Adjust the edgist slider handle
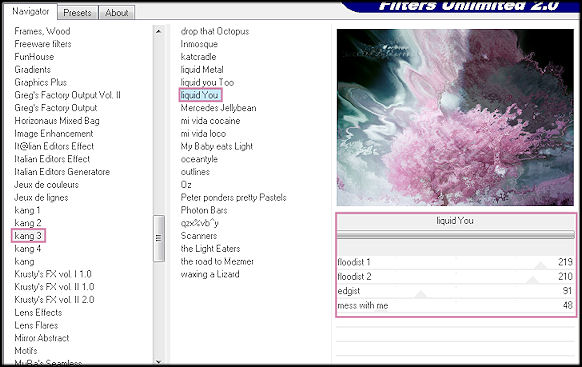 click(421, 294)
